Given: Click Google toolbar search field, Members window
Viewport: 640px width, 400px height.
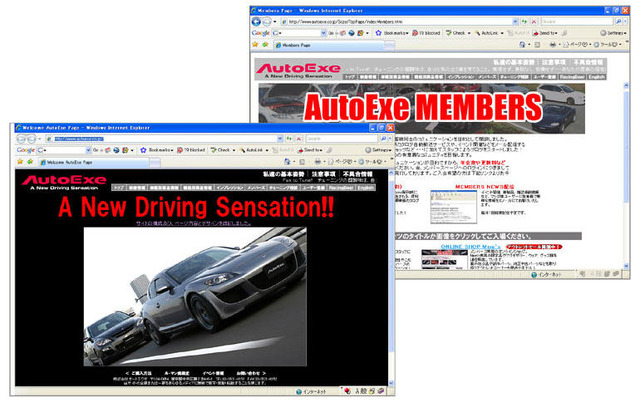Looking at the screenshot, I should (299, 33).
